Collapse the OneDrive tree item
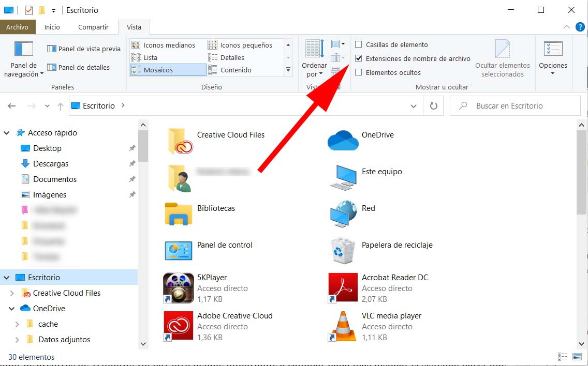This screenshot has height=366, width=588. 11,308
